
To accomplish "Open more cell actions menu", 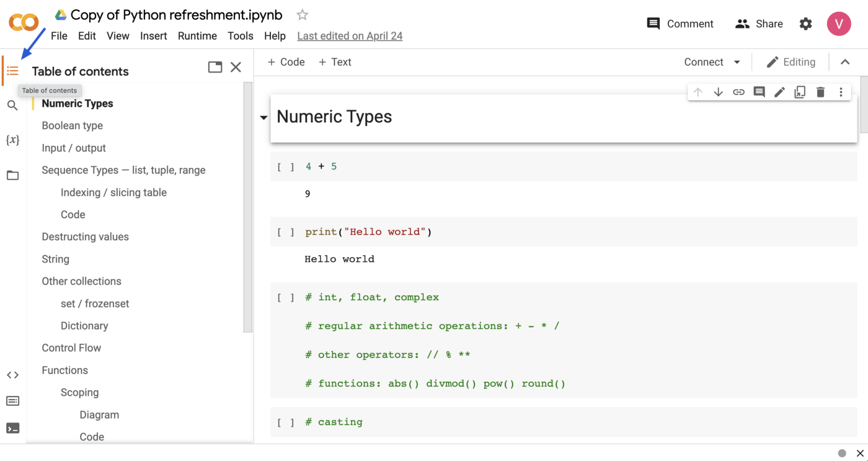I will [x=841, y=92].
